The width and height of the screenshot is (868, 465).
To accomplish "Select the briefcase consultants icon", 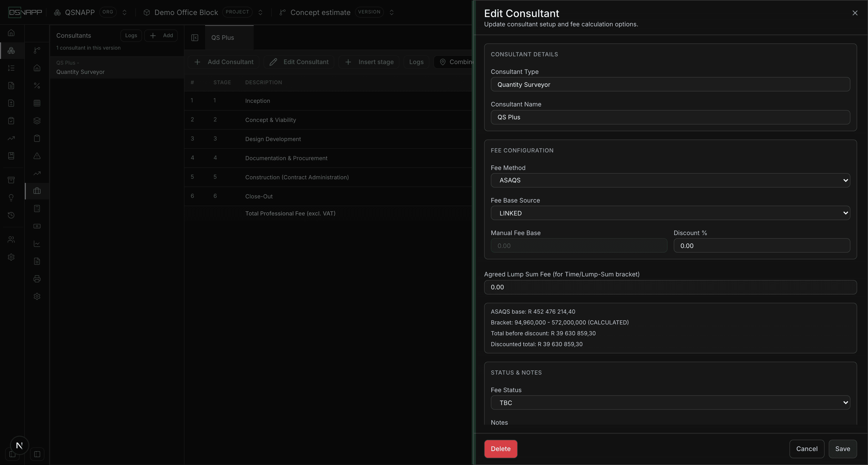I will tap(37, 191).
